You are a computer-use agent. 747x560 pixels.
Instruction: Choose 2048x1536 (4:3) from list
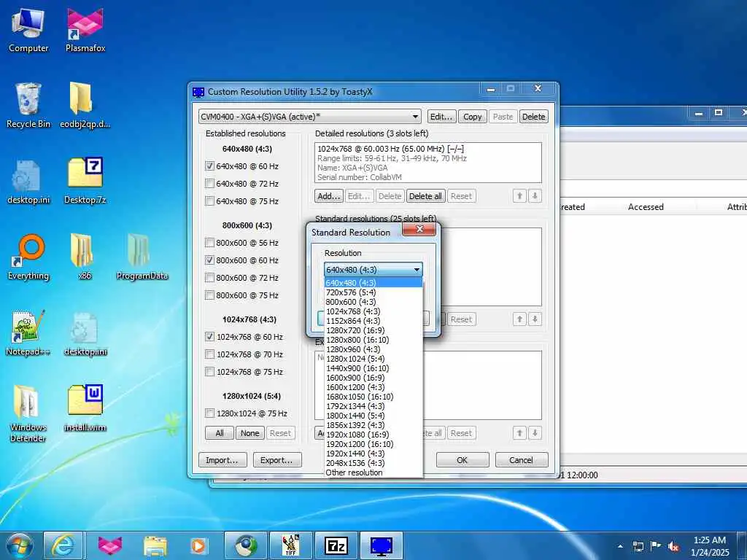pyautogui.click(x=373, y=463)
